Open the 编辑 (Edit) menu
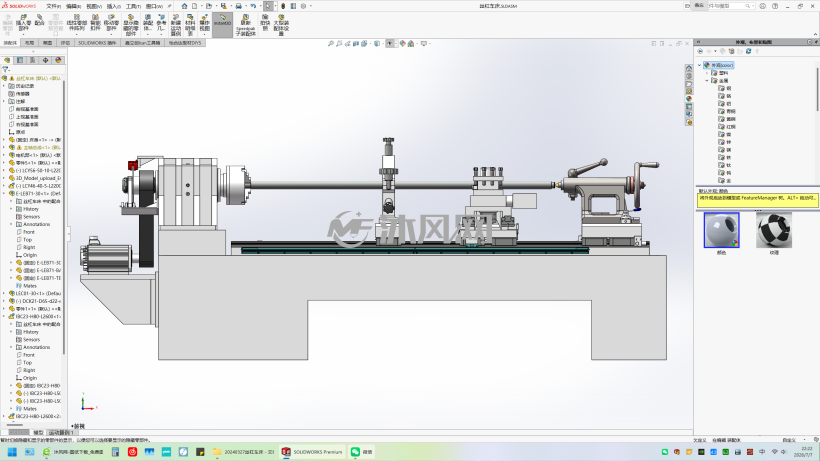The height and width of the screenshot is (461, 820). (73, 6)
